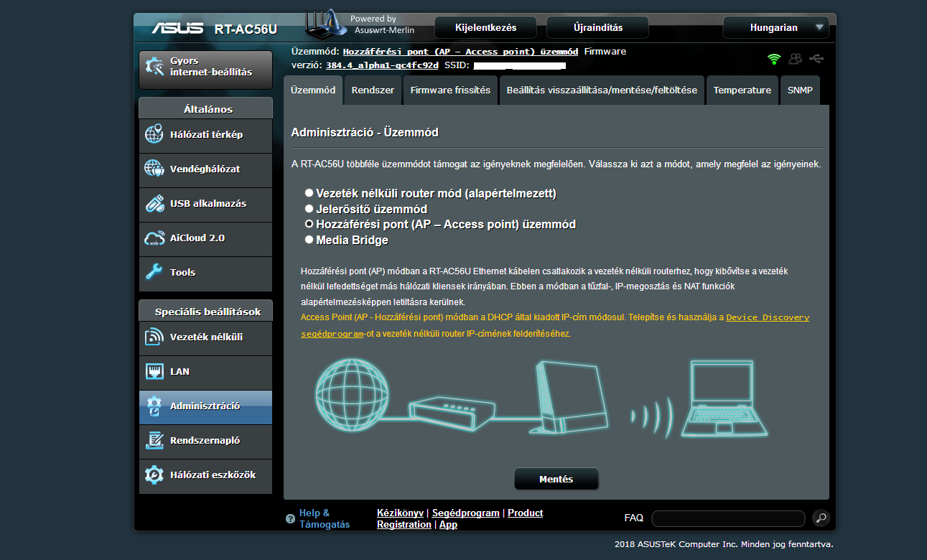Click the Újraindítás button
The image size is (927, 560).
tap(598, 27)
